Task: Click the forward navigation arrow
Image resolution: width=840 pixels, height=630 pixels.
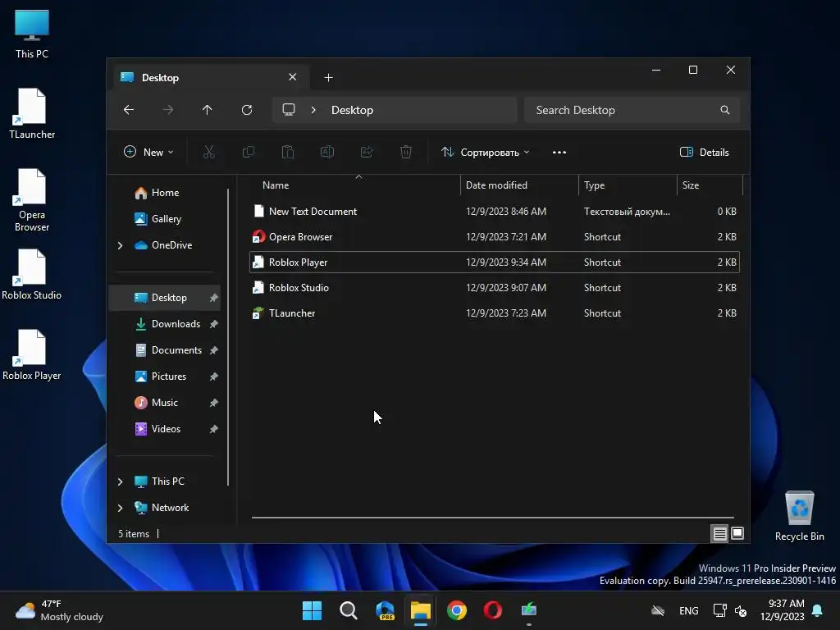Action: point(168,110)
